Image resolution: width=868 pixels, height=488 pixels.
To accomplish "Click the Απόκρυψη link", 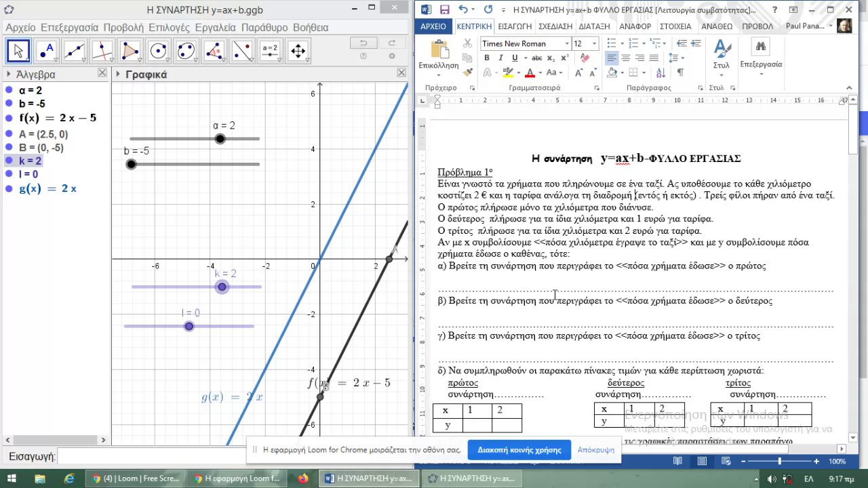I will click(x=596, y=449).
